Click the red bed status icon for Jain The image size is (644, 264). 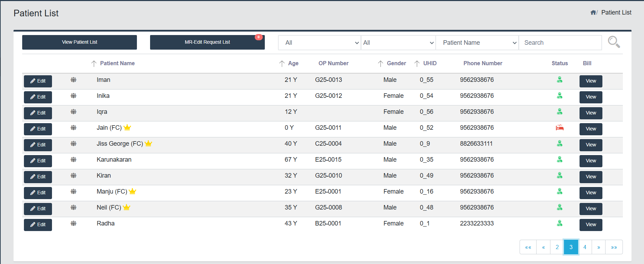click(559, 128)
